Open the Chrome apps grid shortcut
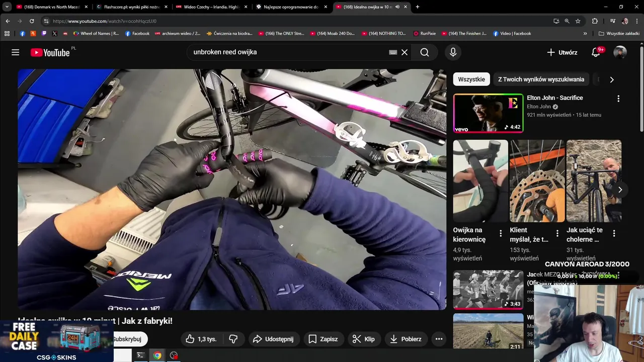This screenshot has width=644, height=362. coord(7,34)
